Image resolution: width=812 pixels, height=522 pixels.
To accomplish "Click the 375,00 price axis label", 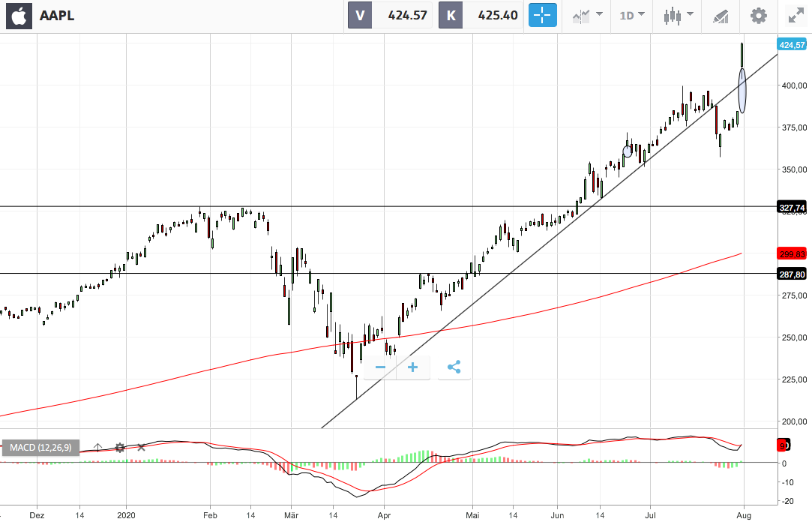I will tap(795, 127).
